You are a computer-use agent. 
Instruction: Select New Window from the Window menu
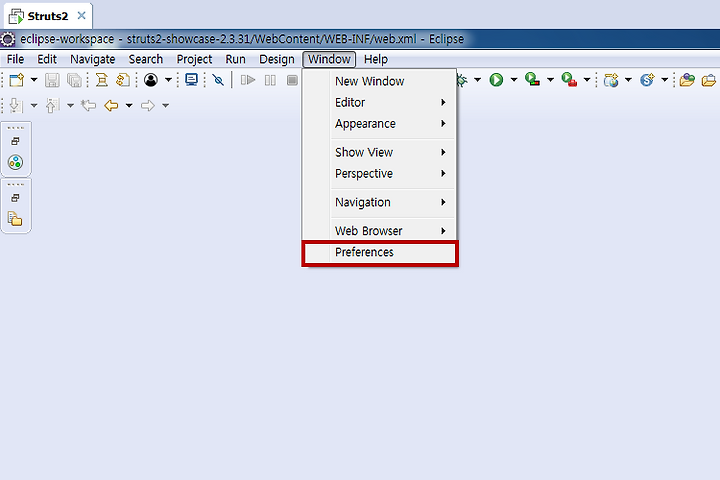380,81
